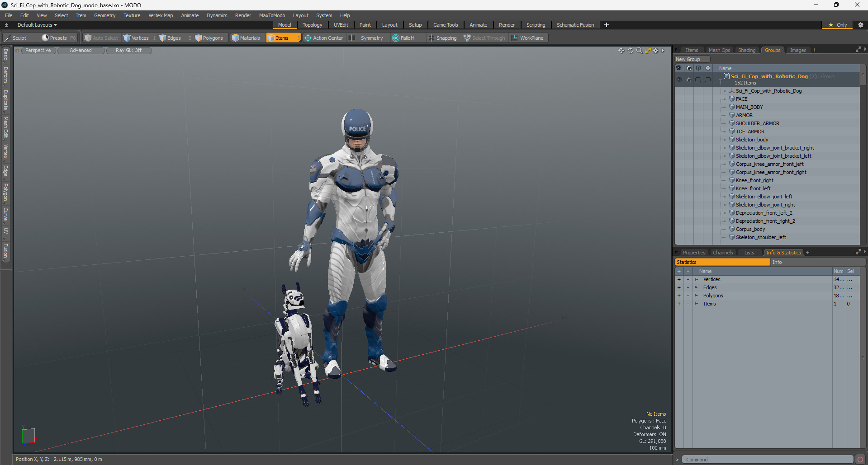
Task: Enable Auto Select mode
Action: coord(101,38)
